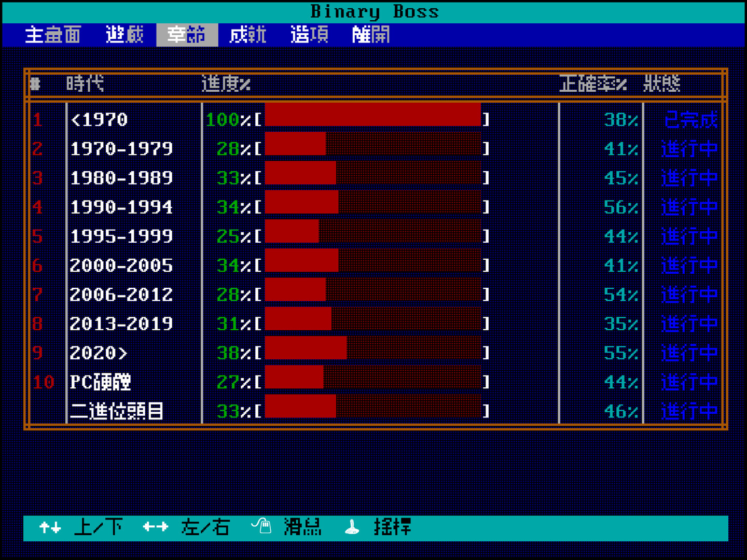This screenshot has width=747, height=560.
Task: Choose the 二進位題目 chapter
Action: tap(117, 412)
